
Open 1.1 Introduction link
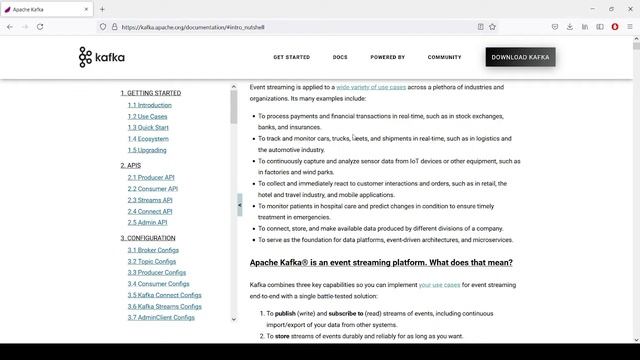149,105
